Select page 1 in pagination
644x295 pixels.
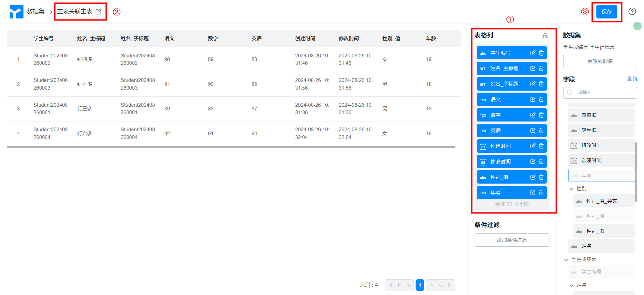pyautogui.click(x=420, y=285)
